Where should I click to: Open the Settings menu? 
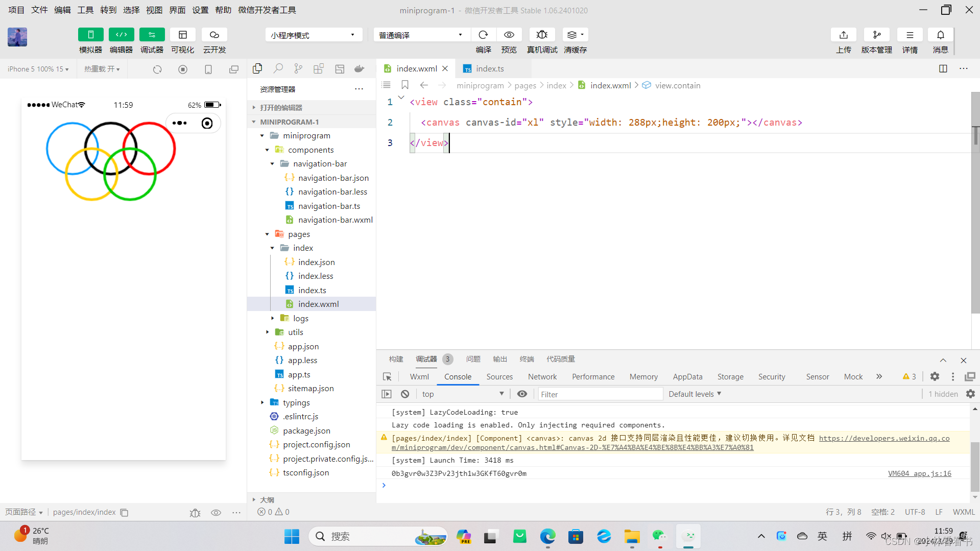200,10
